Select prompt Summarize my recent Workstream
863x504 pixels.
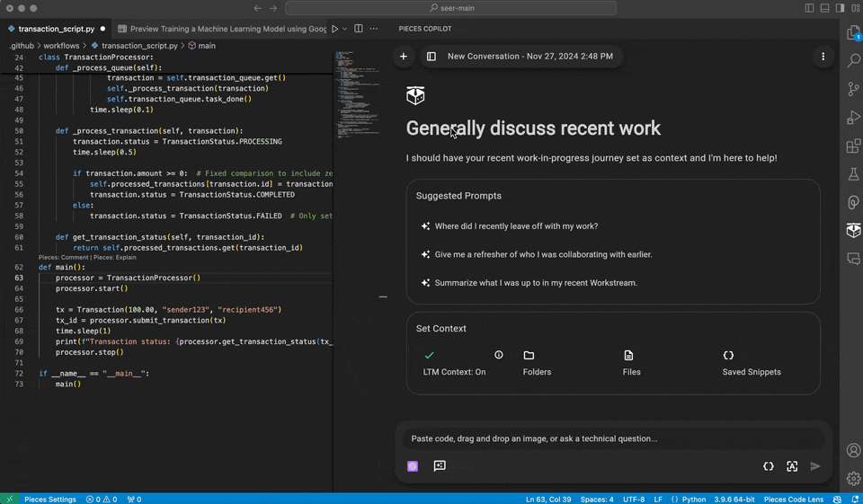coord(536,283)
